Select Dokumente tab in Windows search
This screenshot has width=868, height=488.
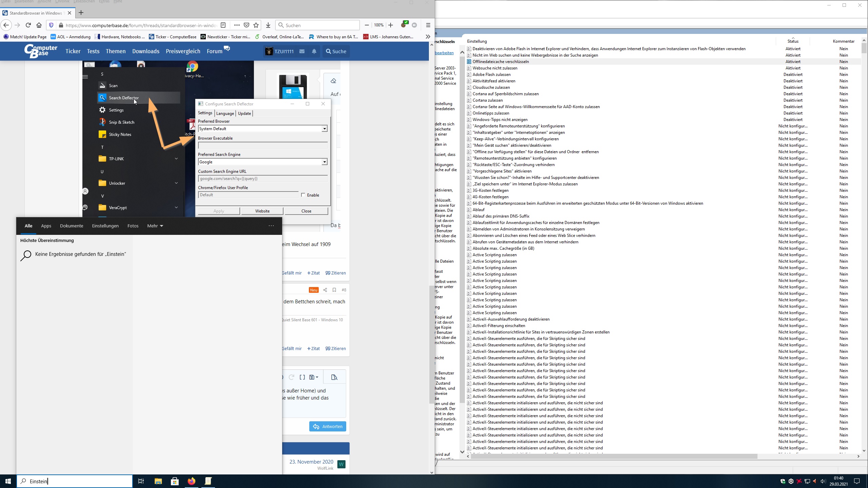click(72, 226)
